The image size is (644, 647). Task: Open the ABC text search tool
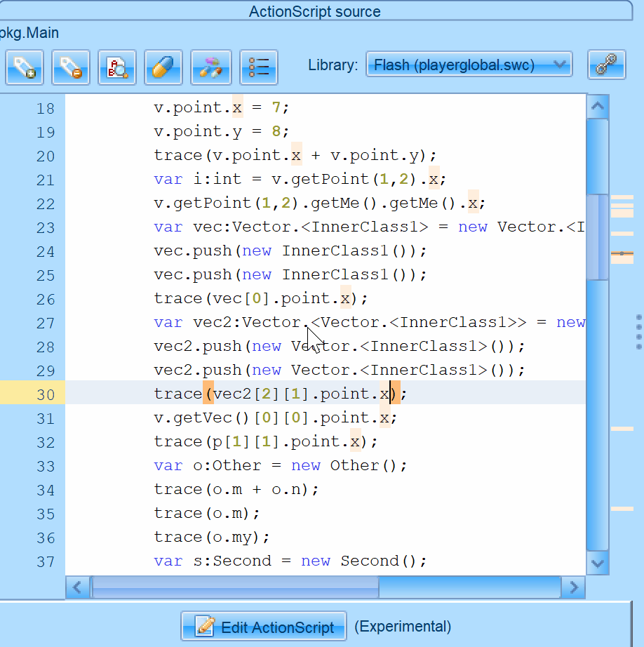[116, 67]
